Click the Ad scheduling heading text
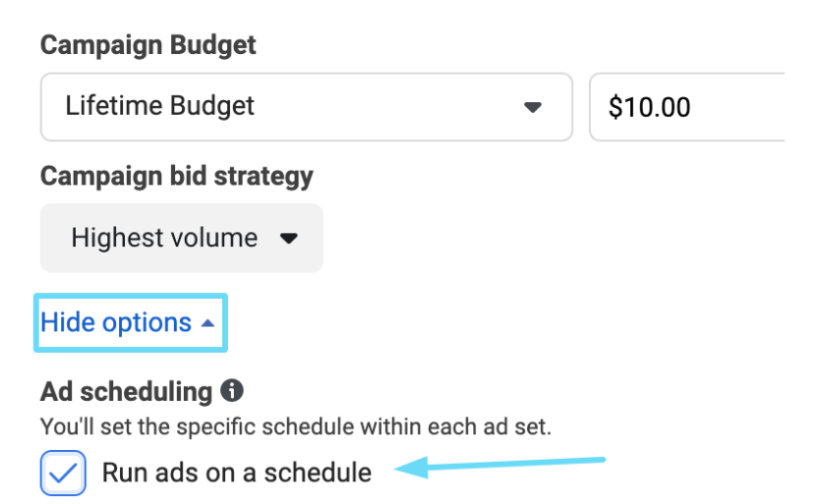This screenshot has width=823, height=504. point(126,391)
